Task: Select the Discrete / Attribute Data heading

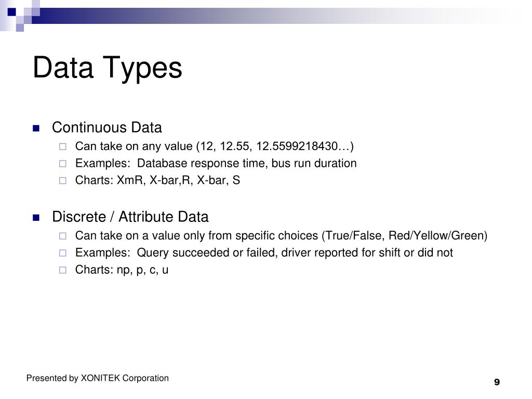Action: (130, 217)
